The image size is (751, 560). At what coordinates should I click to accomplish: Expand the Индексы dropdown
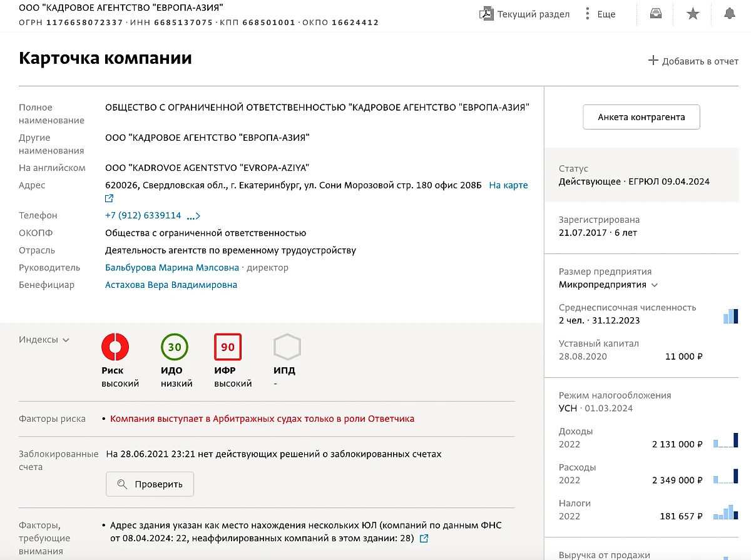(x=44, y=340)
